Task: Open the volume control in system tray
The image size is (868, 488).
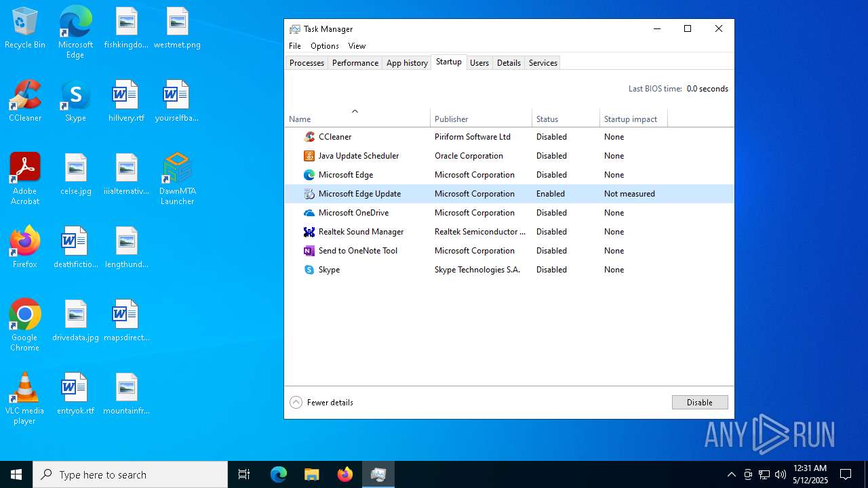Action: (781, 474)
